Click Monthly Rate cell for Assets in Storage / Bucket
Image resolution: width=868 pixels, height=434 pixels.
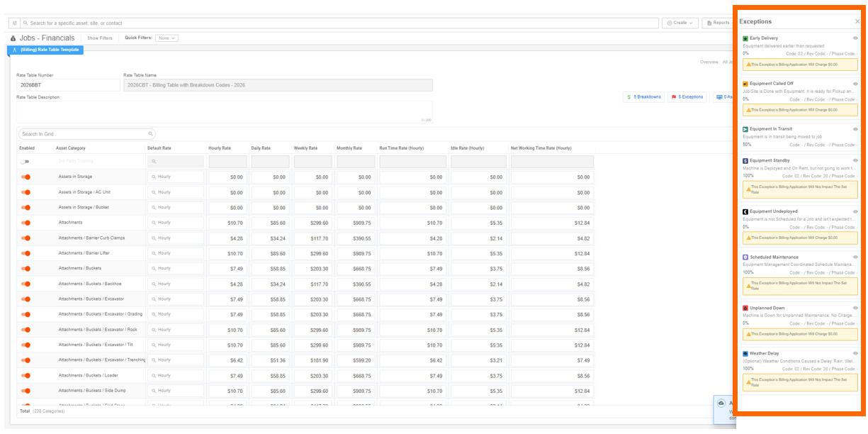click(356, 208)
